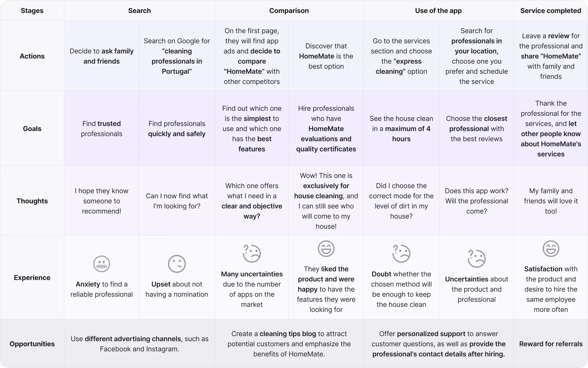Select the Comparison stage tab
588x368 pixels.
[289, 10]
